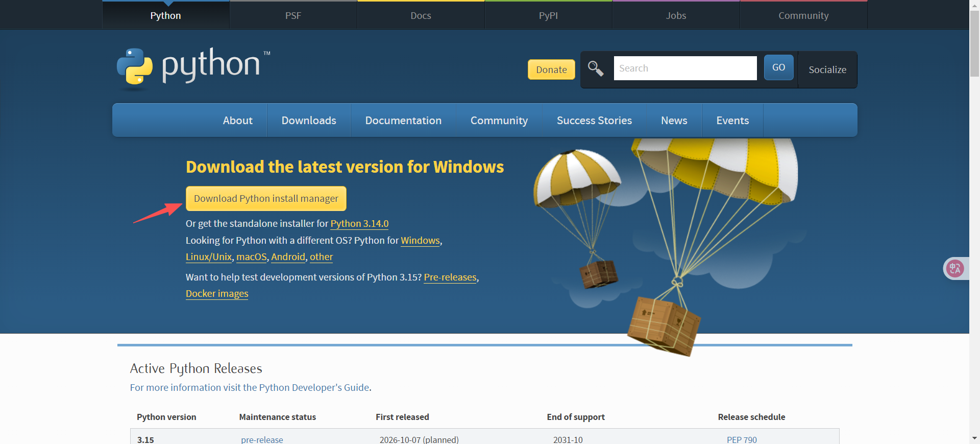Image resolution: width=980 pixels, height=444 pixels.
Task: Click the yellow Donate button
Action: click(551, 70)
